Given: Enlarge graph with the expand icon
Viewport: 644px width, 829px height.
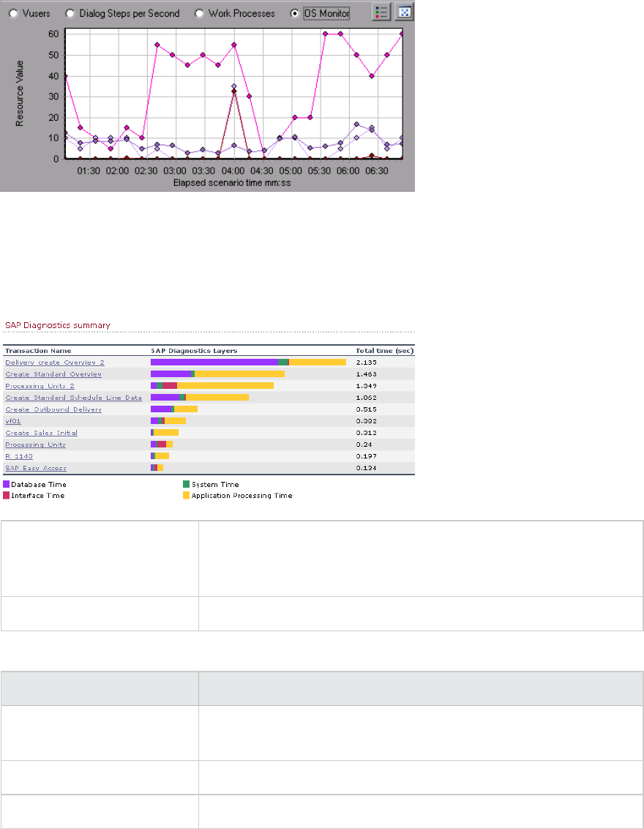Looking at the screenshot, I should point(404,12).
